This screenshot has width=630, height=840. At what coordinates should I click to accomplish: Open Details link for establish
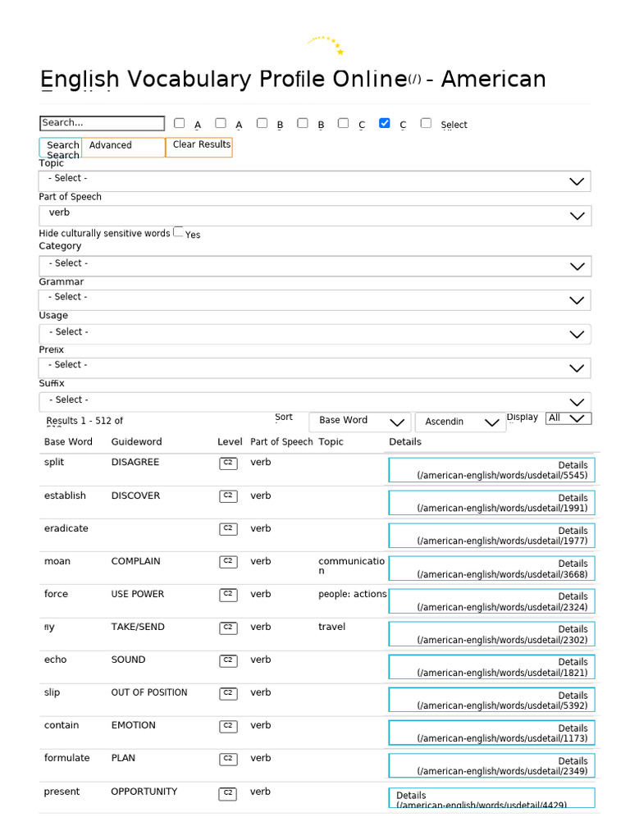pyautogui.click(x=491, y=503)
